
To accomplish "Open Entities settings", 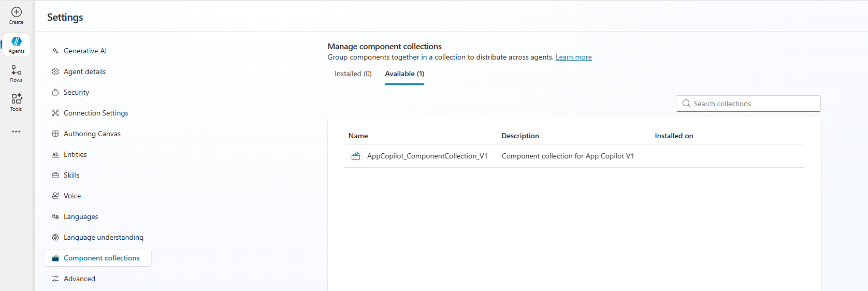I will [x=75, y=154].
